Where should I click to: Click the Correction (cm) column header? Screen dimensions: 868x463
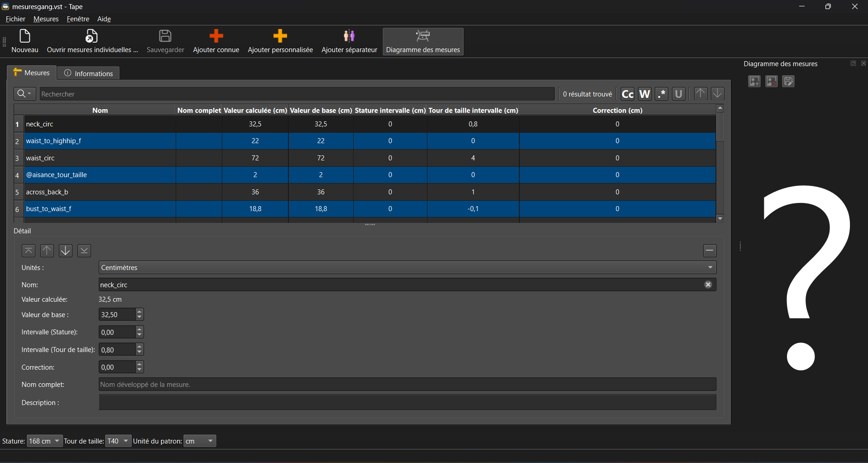[x=618, y=110]
